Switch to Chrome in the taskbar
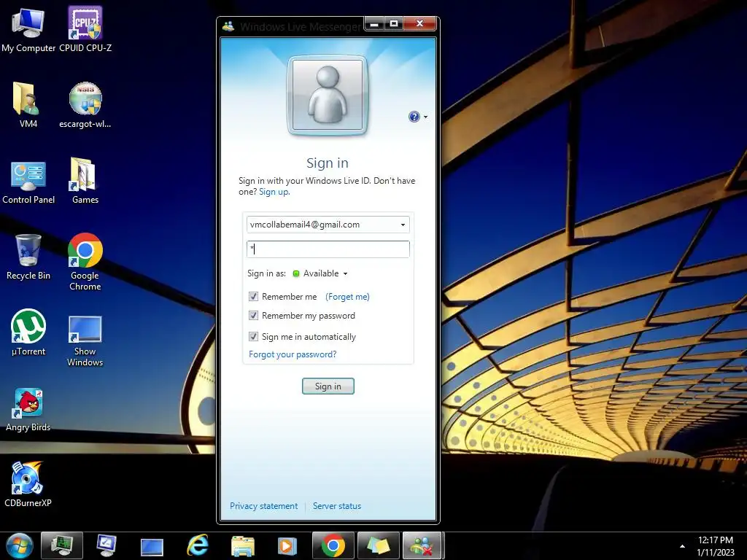This screenshot has width=747, height=560. (x=333, y=545)
